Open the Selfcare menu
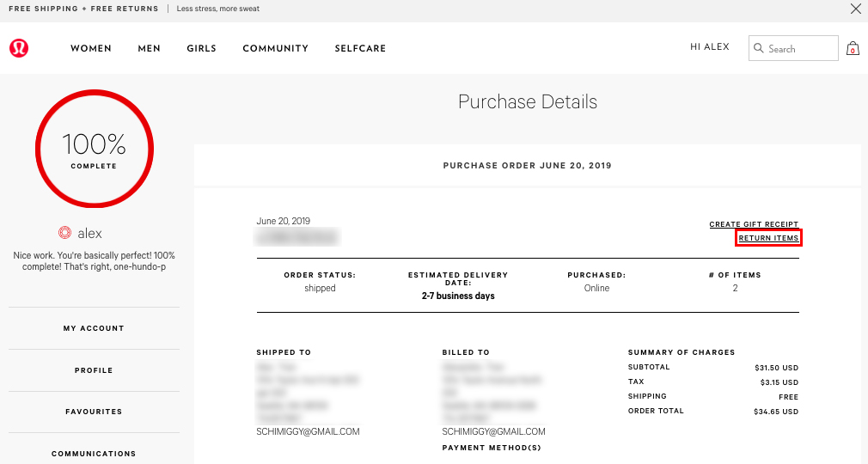The width and height of the screenshot is (868, 464). click(x=360, y=48)
